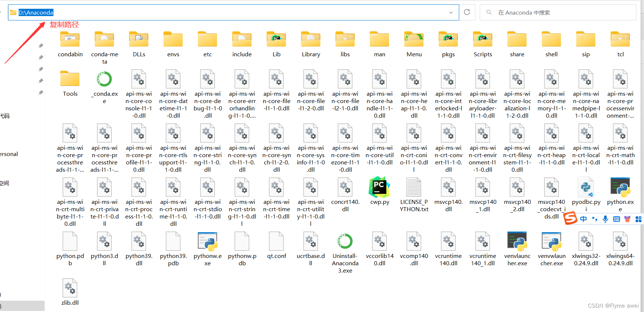Click the venvlauncher.exe icon
Screen dimensions: 644x312
point(517,241)
